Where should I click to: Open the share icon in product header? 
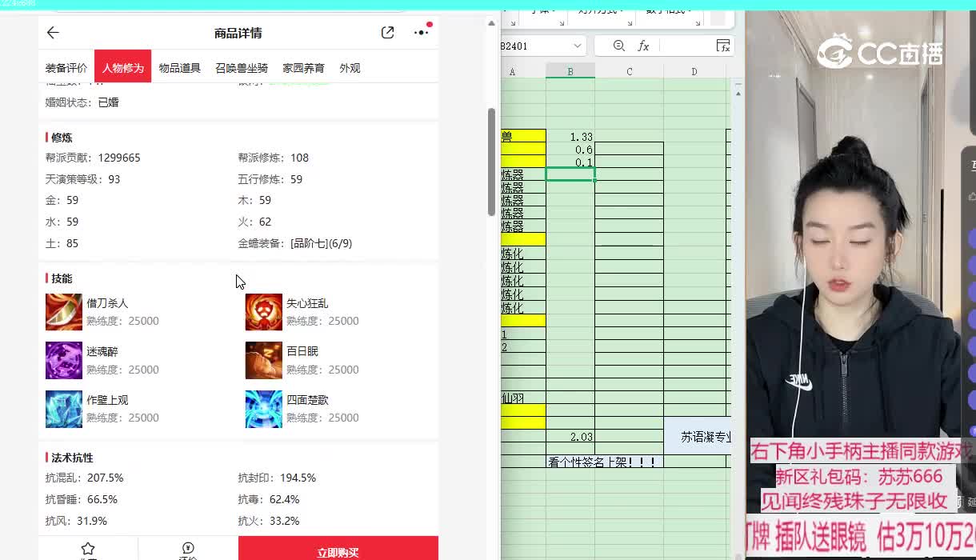click(x=387, y=33)
